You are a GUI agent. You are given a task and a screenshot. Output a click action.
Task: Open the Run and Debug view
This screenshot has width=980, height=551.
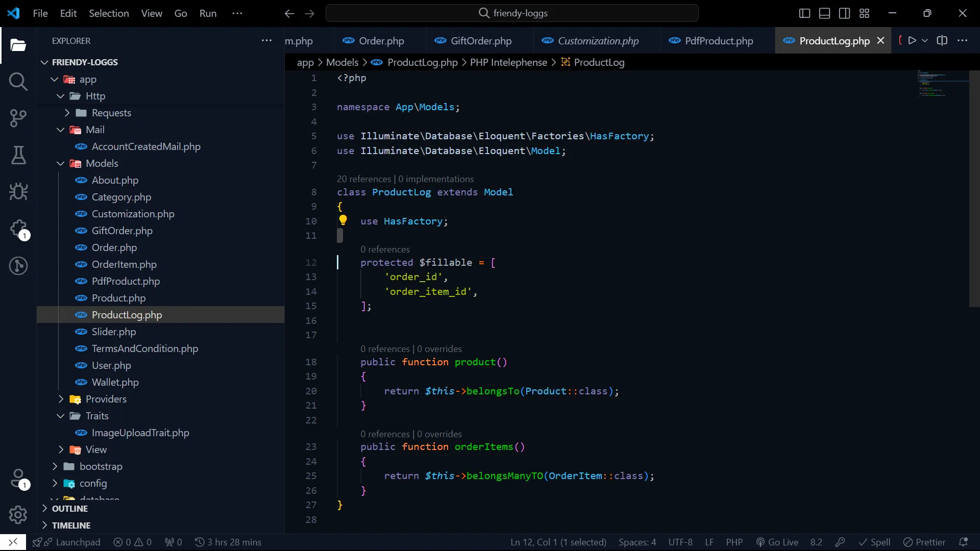click(x=18, y=192)
